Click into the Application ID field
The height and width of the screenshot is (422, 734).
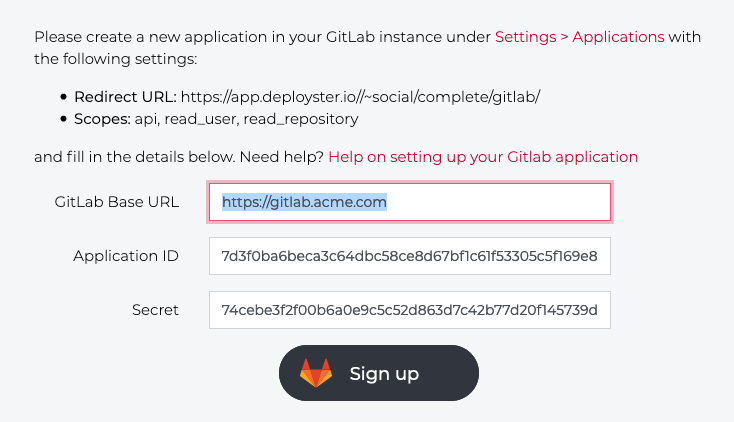click(x=410, y=256)
